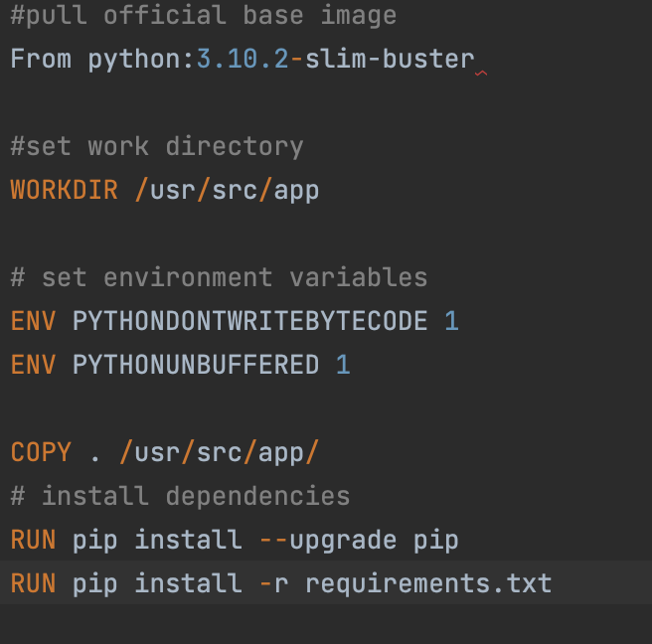
Task: Click the comment '# set environment variables'
Action: 219,277
